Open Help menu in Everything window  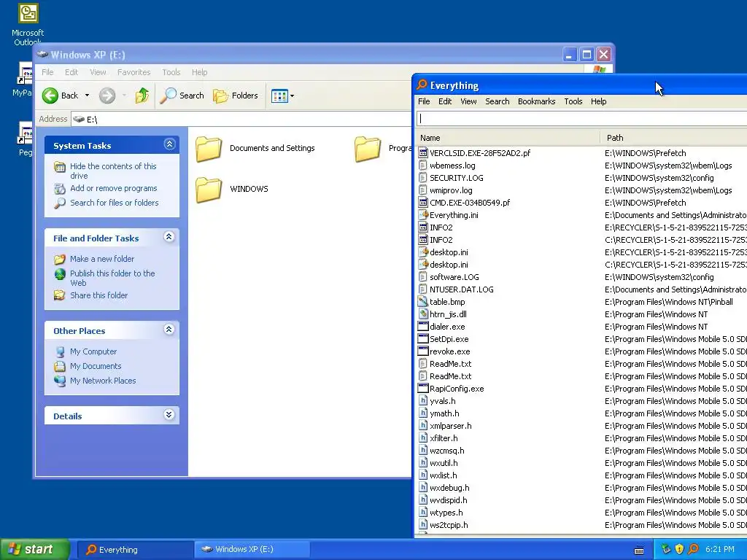tap(598, 101)
